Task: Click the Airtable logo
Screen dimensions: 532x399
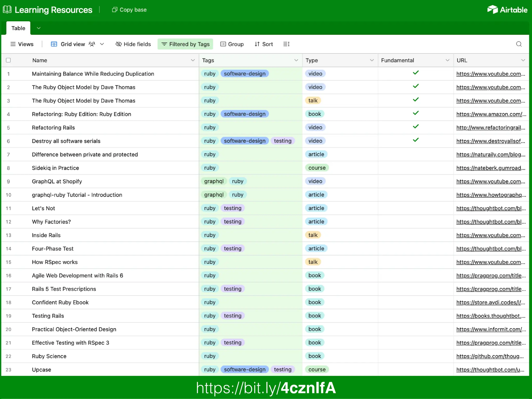Action: [507, 10]
